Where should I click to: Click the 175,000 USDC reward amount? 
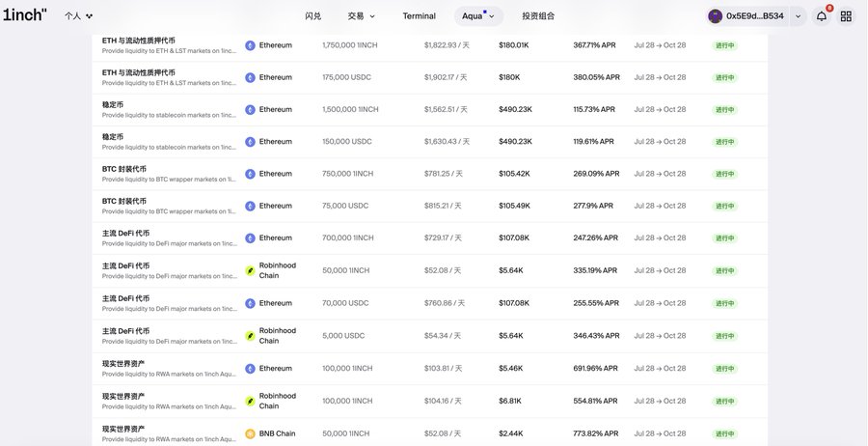click(x=346, y=77)
